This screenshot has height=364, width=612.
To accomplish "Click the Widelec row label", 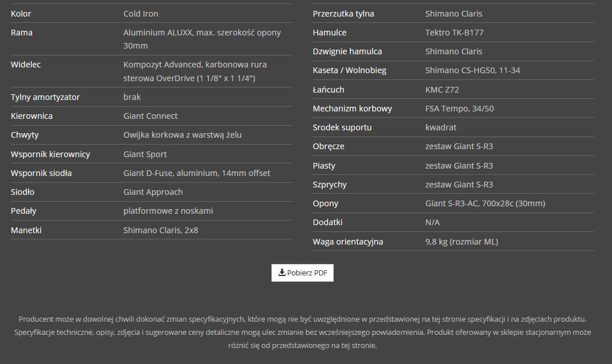I will (x=26, y=65).
